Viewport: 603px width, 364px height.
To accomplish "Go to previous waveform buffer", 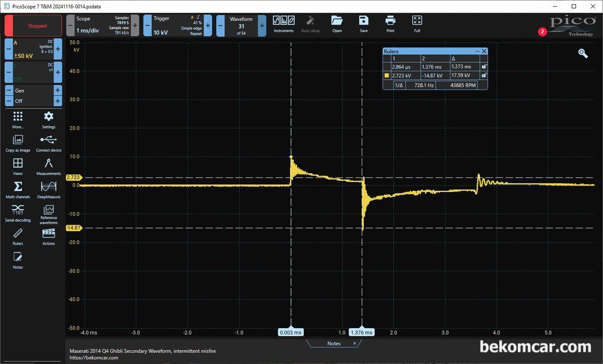I will coord(220,25).
